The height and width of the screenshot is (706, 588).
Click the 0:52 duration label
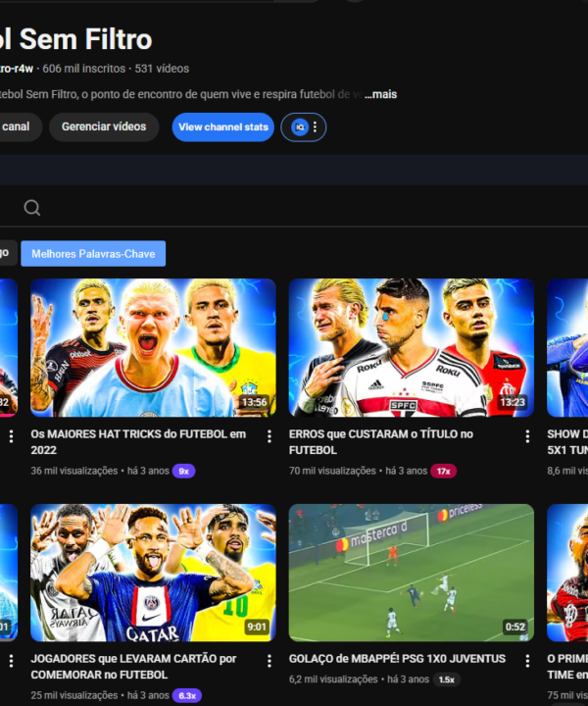[x=515, y=627]
